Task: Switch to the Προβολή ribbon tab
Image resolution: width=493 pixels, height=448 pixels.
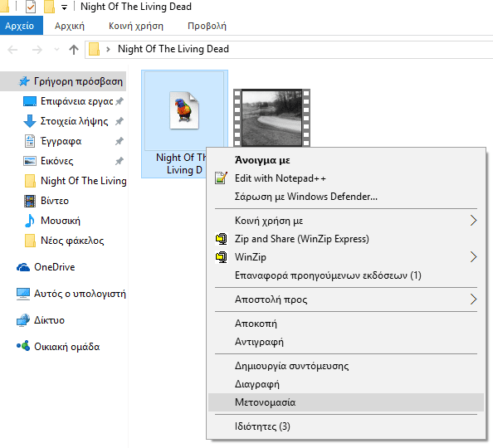Action: pyautogui.click(x=207, y=26)
